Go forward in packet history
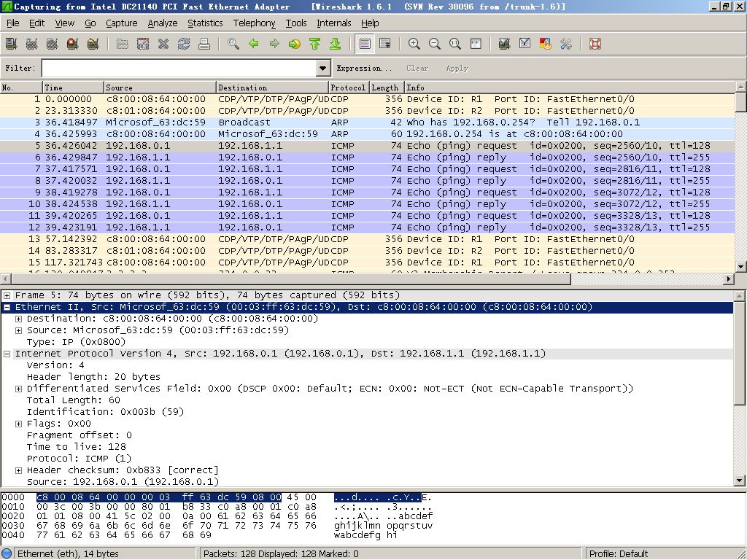 pos(274,44)
